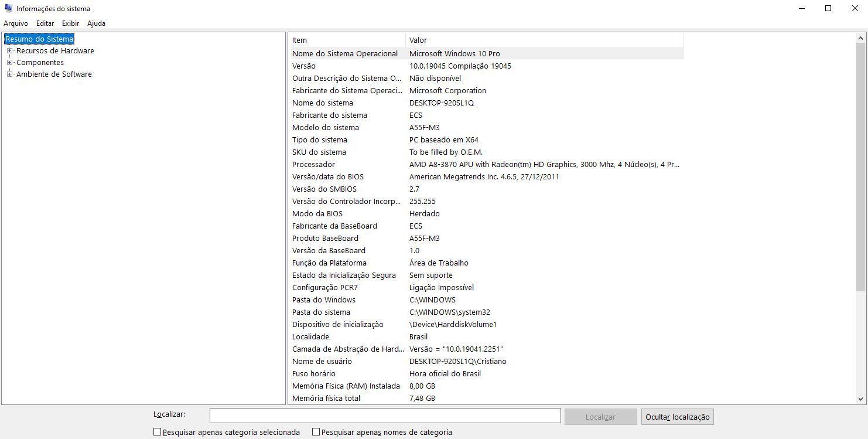Click value Sem suporte

tap(431, 275)
